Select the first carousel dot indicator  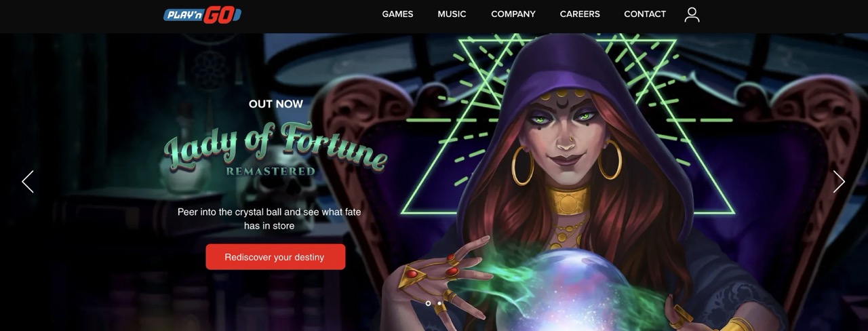[x=428, y=303]
